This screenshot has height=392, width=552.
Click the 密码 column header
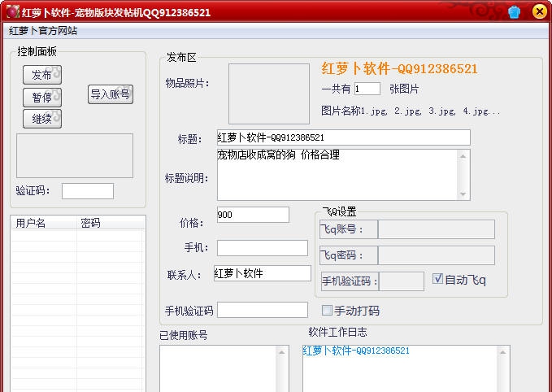tap(111, 223)
